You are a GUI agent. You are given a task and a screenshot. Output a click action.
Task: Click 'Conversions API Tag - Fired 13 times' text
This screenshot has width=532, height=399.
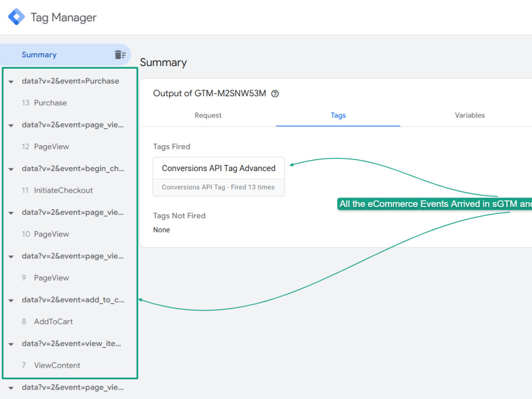(x=218, y=187)
